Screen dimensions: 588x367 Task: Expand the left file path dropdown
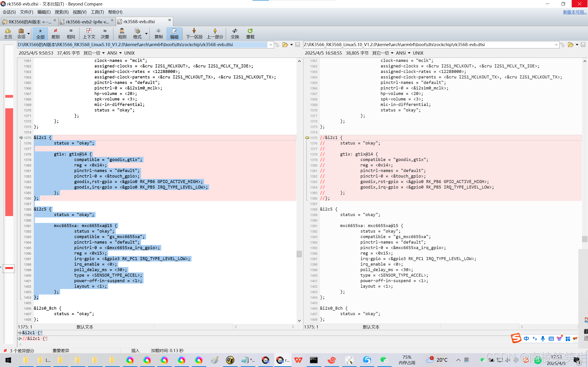pyautogui.click(x=271, y=45)
